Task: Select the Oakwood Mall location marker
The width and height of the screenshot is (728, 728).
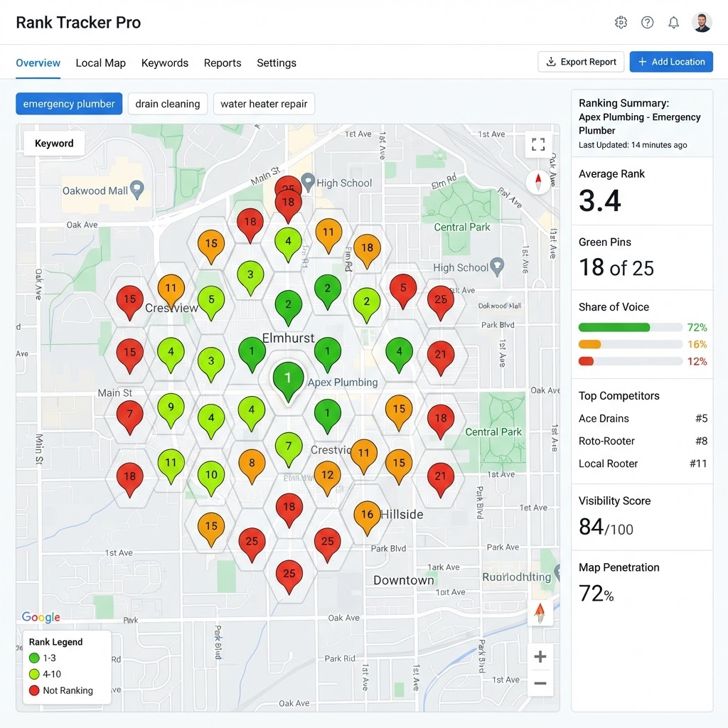Action: (x=136, y=189)
